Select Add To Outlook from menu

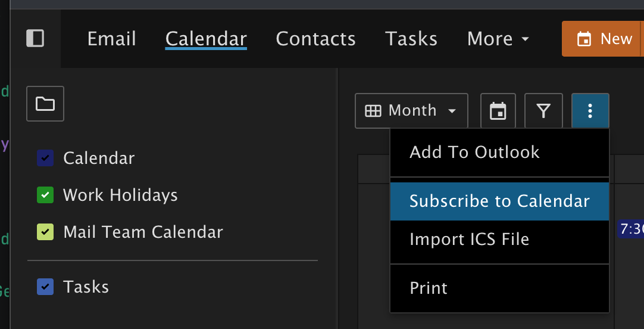(474, 153)
